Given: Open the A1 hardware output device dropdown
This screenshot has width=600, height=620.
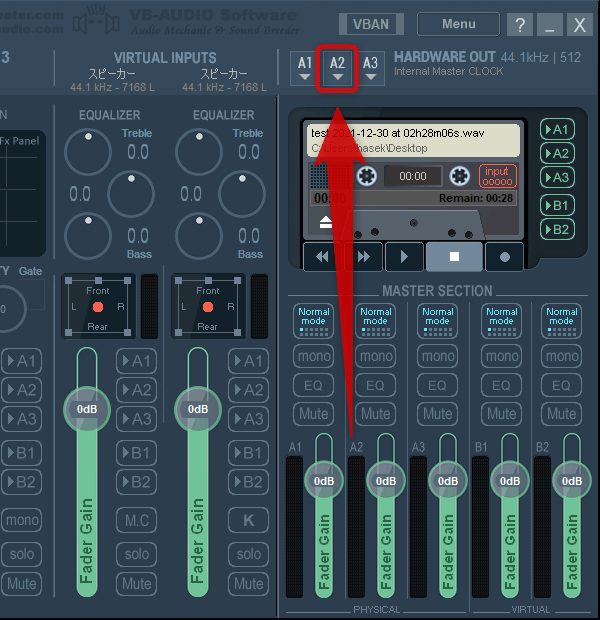Looking at the screenshot, I should pyautogui.click(x=305, y=68).
